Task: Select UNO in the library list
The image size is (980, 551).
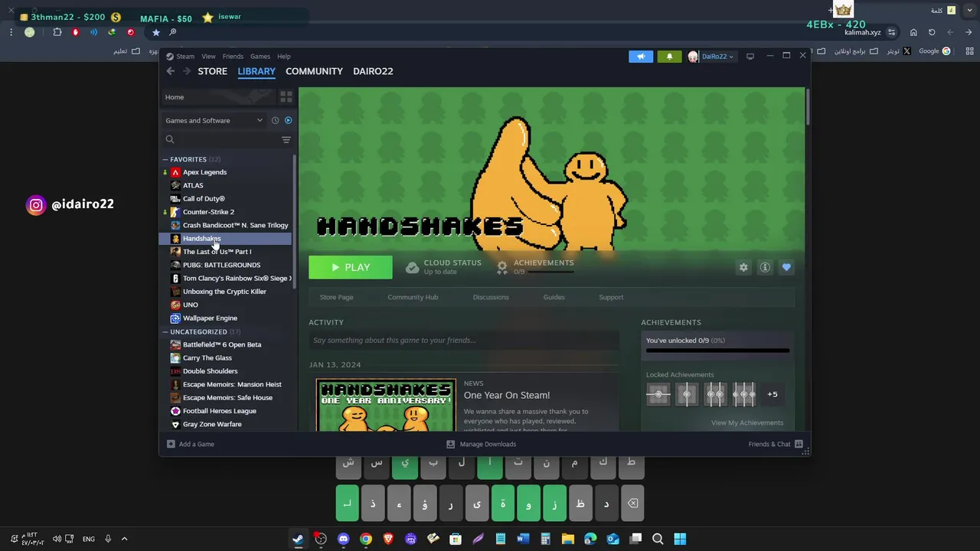Action: pyautogui.click(x=190, y=305)
